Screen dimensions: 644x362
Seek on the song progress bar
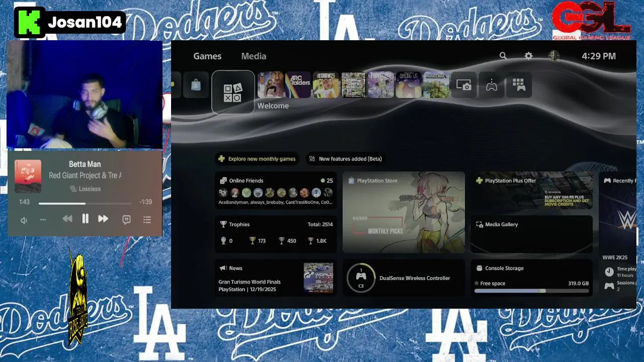[85, 203]
